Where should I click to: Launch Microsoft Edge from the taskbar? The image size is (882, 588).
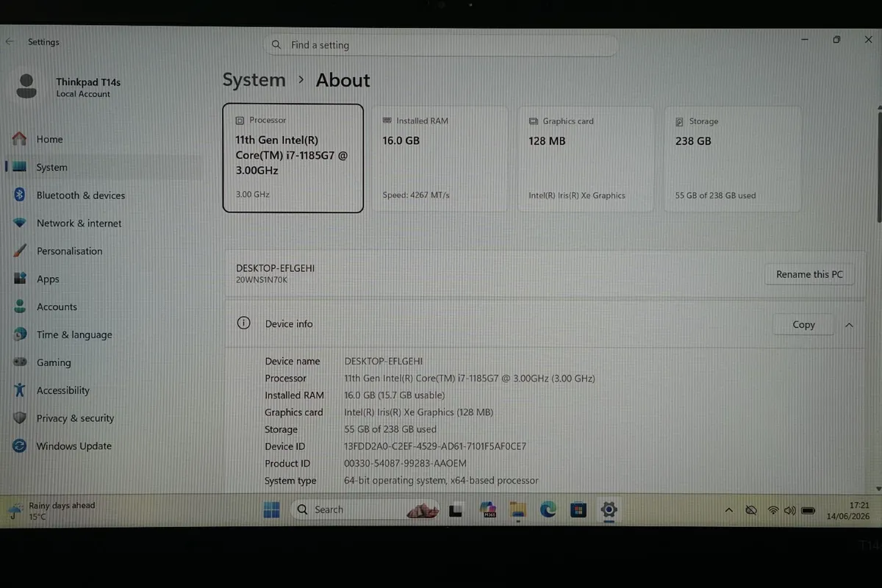tap(548, 509)
